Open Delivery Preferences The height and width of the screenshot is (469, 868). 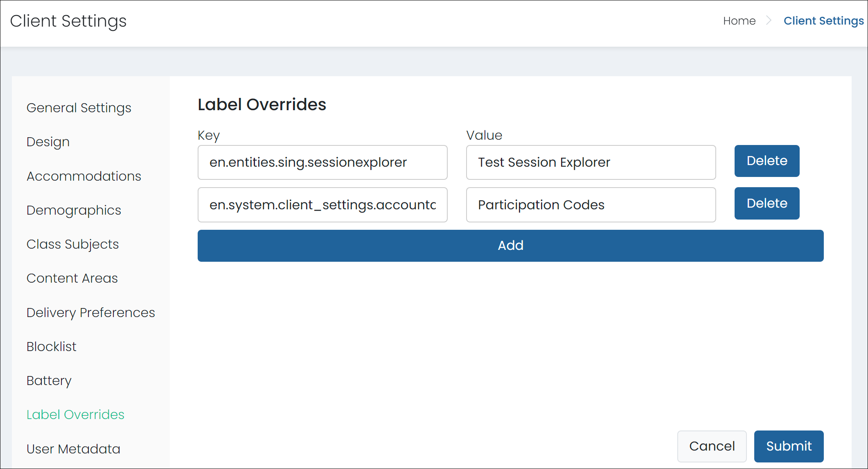tap(90, 313)
